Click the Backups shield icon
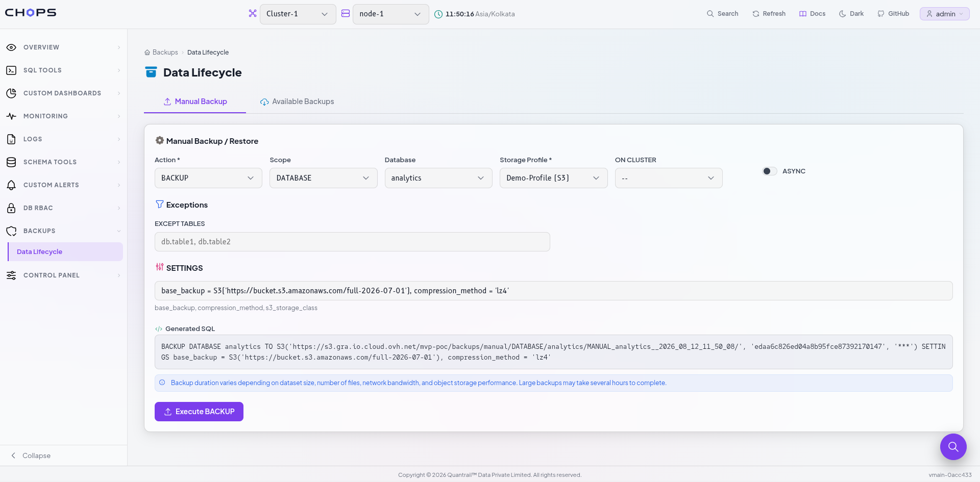Screen dimensions: 980x482 point(11,231)
